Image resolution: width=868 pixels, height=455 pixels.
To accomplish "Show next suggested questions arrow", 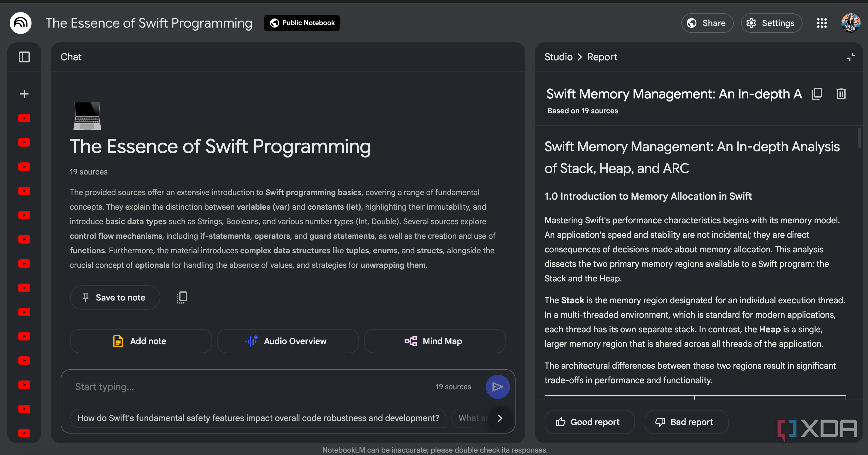I will (x=500, y=418).
